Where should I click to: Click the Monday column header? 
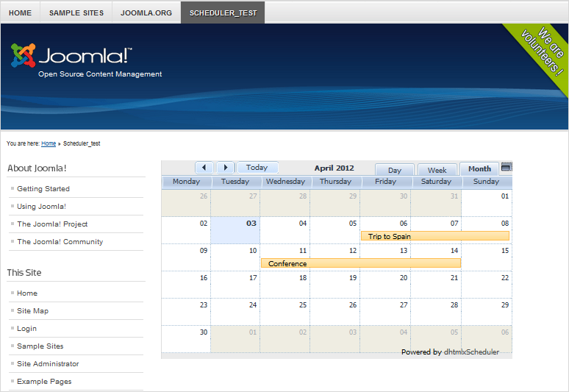[x=186, y=182]
